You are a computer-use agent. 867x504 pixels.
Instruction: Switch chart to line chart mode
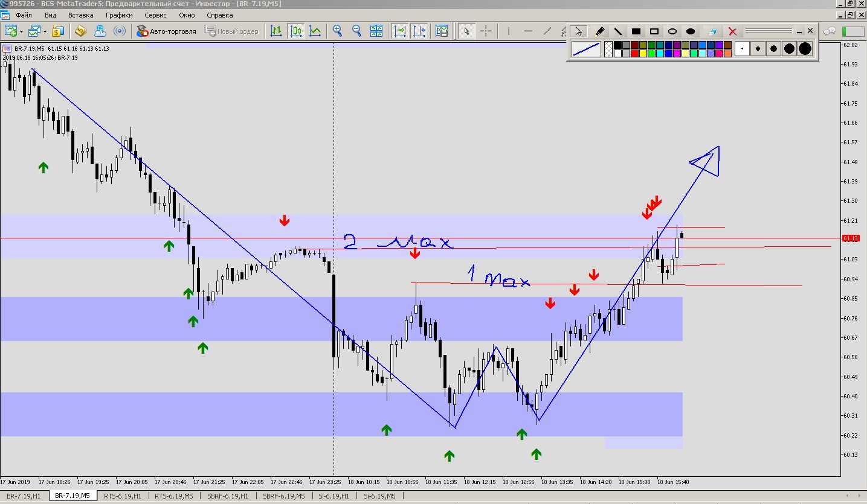click(x=315, y=31)
